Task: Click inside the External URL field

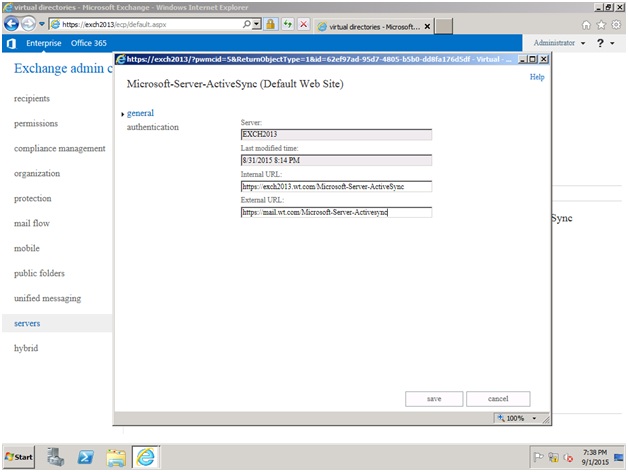Action: [336, 212]
